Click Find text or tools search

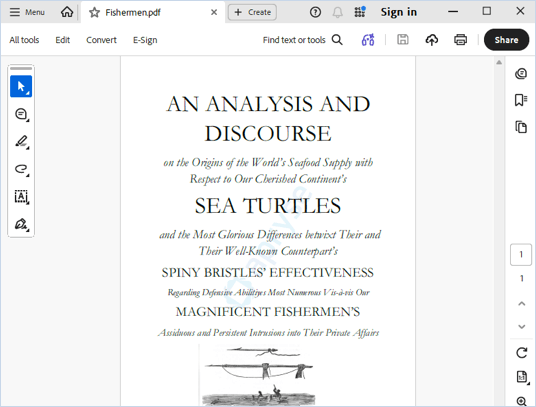click(303, 40)
